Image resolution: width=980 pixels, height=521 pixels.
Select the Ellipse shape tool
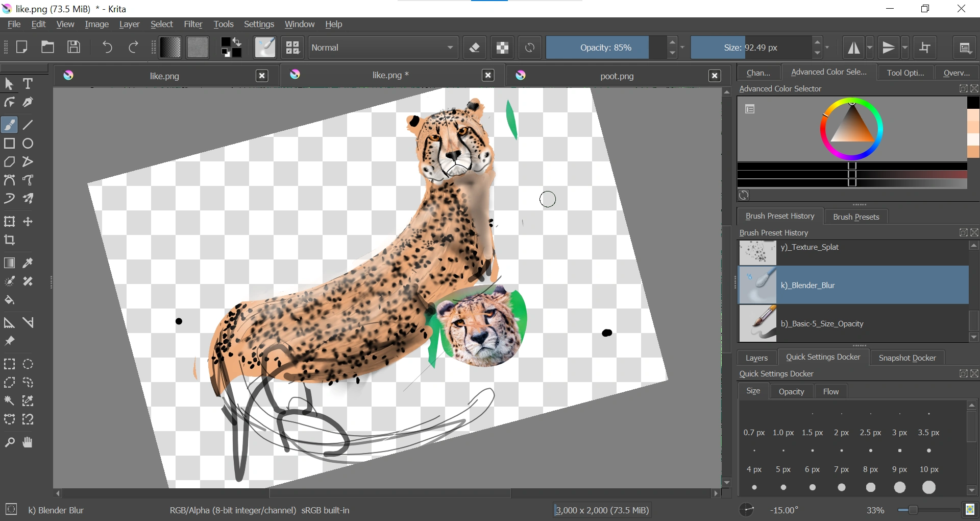coord(28,144)
